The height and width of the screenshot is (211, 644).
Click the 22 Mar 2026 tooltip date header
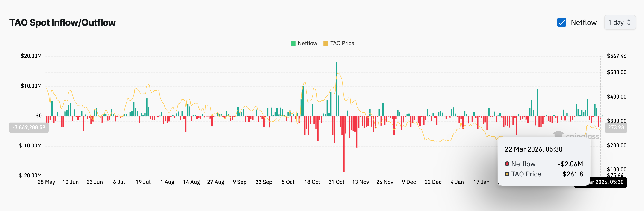(x=534, y=149)
